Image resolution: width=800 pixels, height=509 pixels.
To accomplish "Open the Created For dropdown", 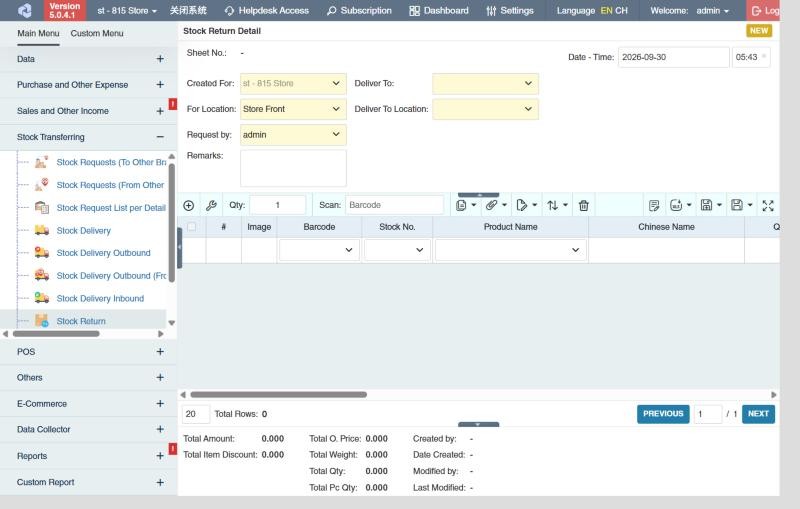I will (293, 83).
